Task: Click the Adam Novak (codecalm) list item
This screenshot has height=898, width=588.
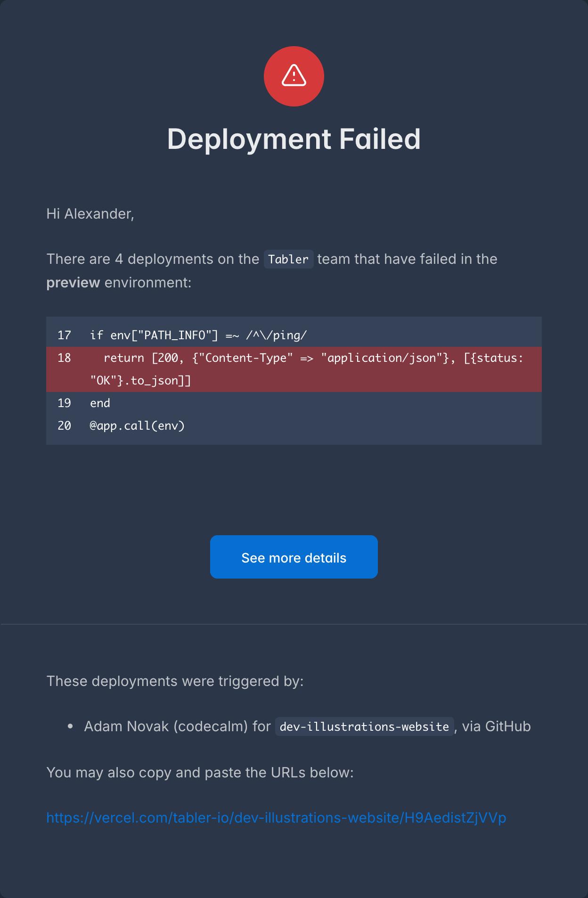Action: pos(177,727)
